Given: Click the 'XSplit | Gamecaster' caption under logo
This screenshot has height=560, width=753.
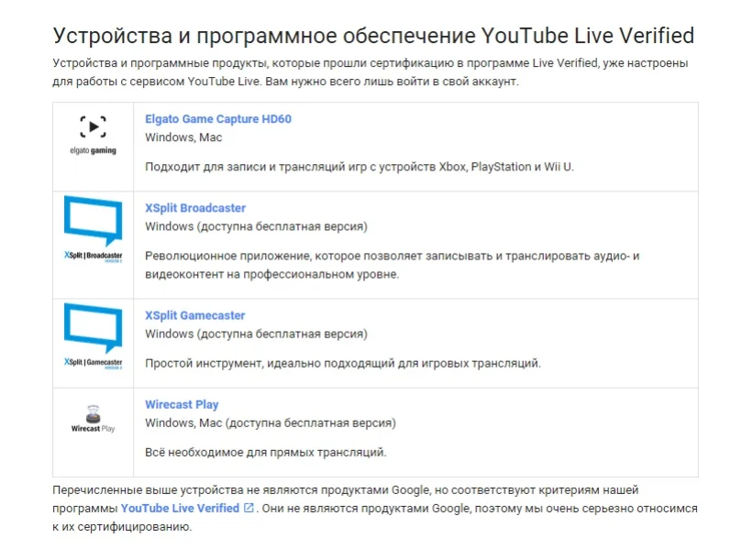Looking at the screenshot, I should pyautogui.click(x=93, y=363).
